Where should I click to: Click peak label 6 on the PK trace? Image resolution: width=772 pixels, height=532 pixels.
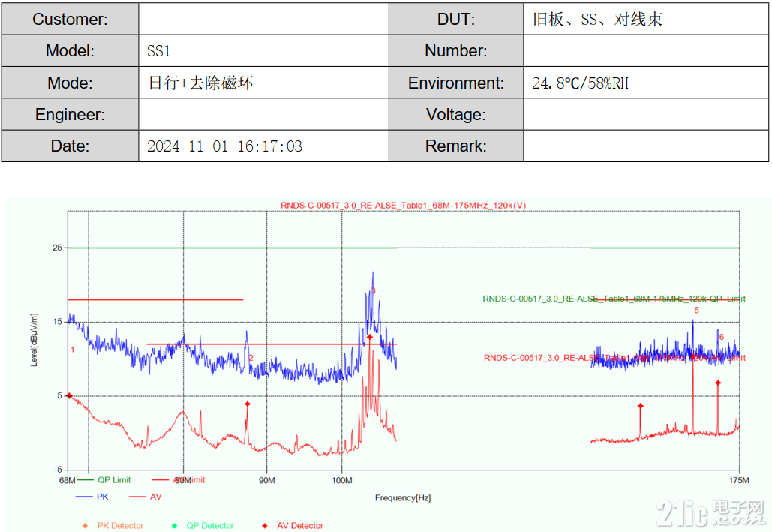coord(721,337)
